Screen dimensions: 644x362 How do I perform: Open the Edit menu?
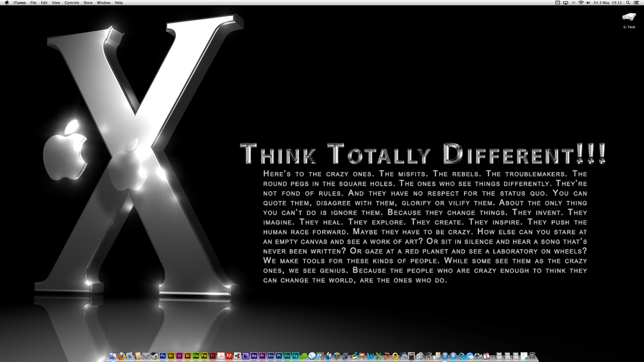pyautogui.click(x=44, y=3)
